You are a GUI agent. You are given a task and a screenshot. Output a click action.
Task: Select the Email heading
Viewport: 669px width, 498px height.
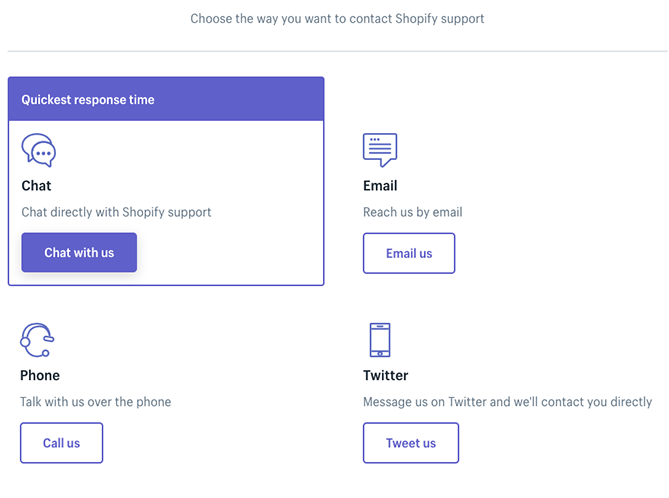[x=380, y=186]
